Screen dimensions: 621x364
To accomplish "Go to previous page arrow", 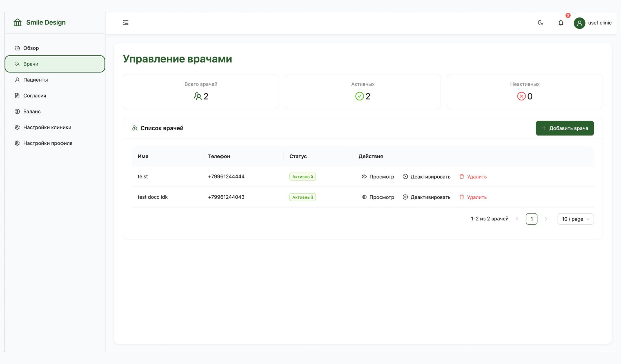I will click(x=517, y=219).
